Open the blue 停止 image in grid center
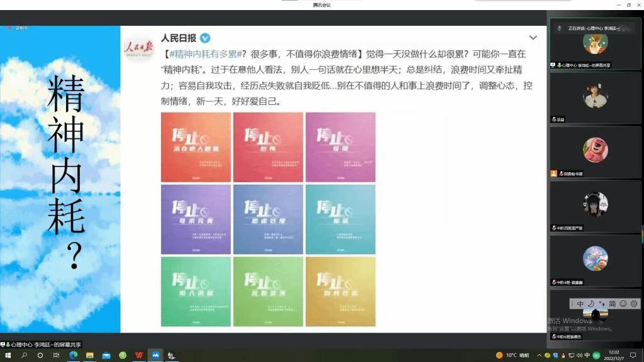This screenshot has width=644, height=362. [x=268, y=219]
